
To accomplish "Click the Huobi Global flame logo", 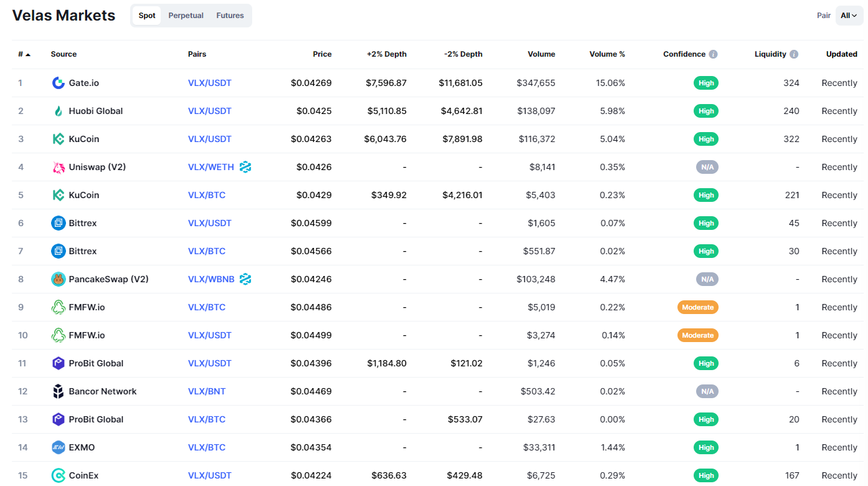I will pos(58,111).
